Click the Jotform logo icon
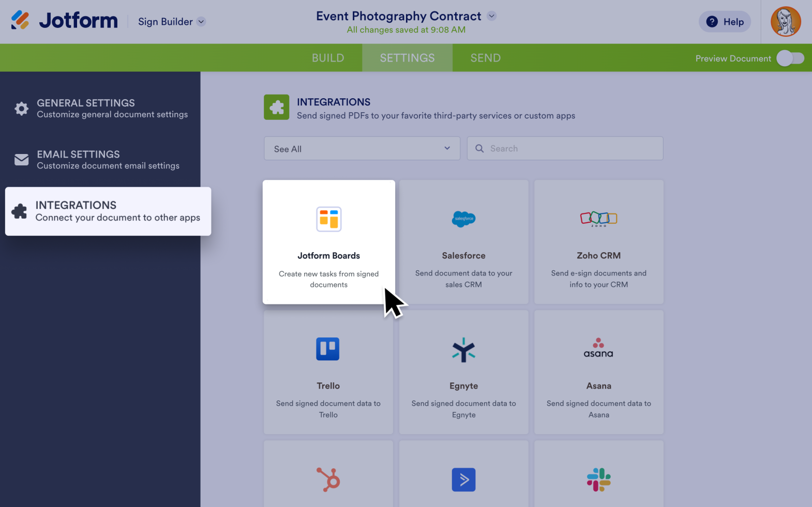The height and width of the screenshot is (507, 812). (x=20, y=20)
